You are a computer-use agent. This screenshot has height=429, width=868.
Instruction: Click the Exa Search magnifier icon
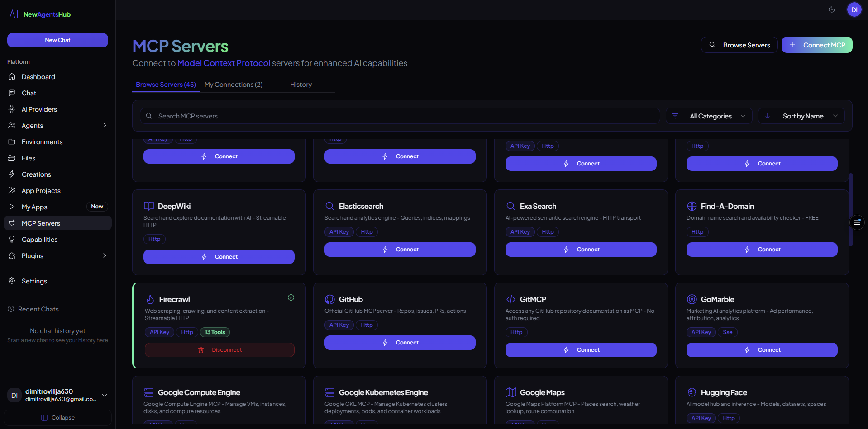[x=511, y=206]
